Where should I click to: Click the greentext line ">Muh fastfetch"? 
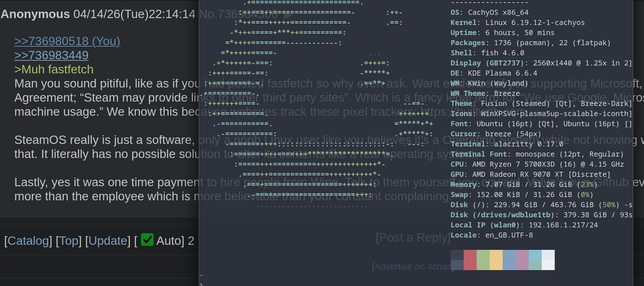point(54,69)
